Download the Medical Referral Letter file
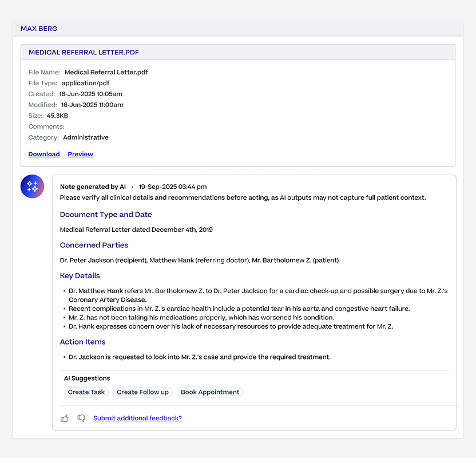The image size is (476, 458). (44, 154)
